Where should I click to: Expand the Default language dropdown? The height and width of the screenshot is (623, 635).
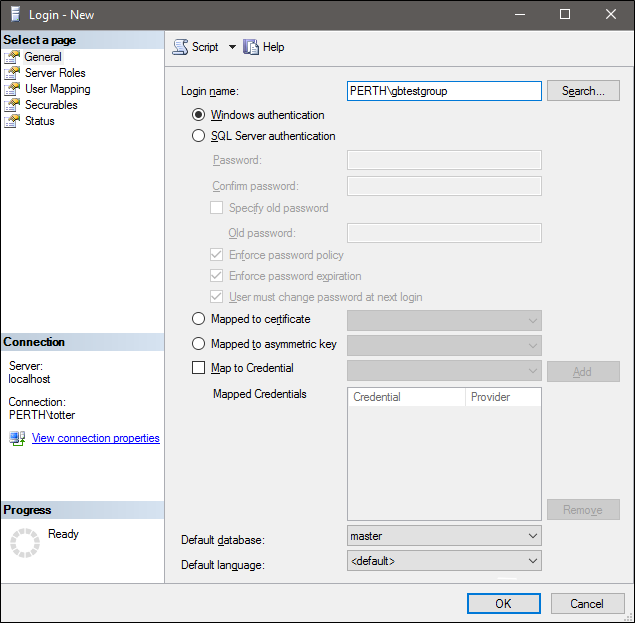tap(444, 561)
